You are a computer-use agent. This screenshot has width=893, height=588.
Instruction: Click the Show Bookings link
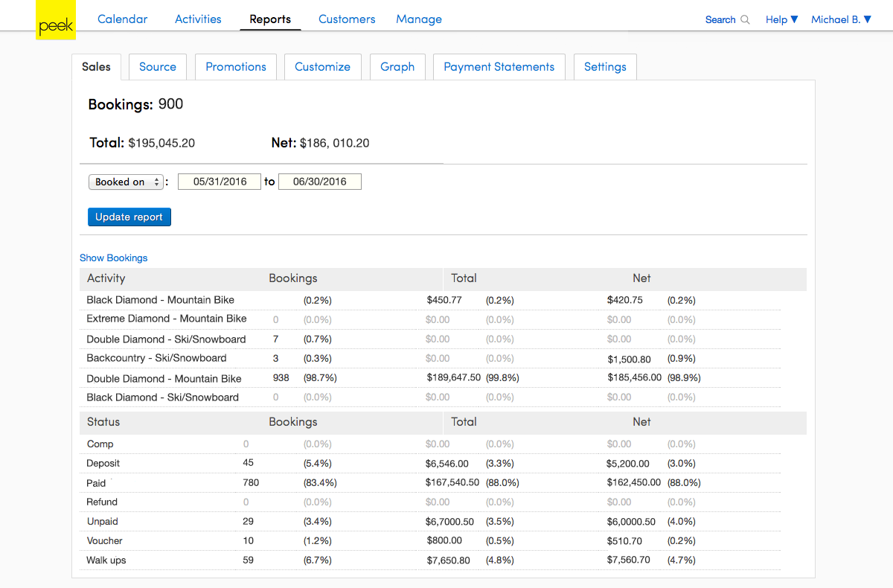coord(114,258)
